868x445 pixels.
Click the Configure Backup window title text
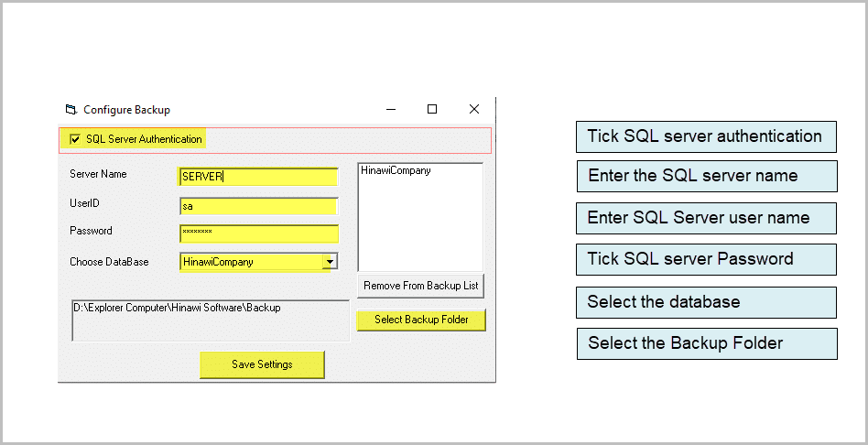[x=126, y=110]
